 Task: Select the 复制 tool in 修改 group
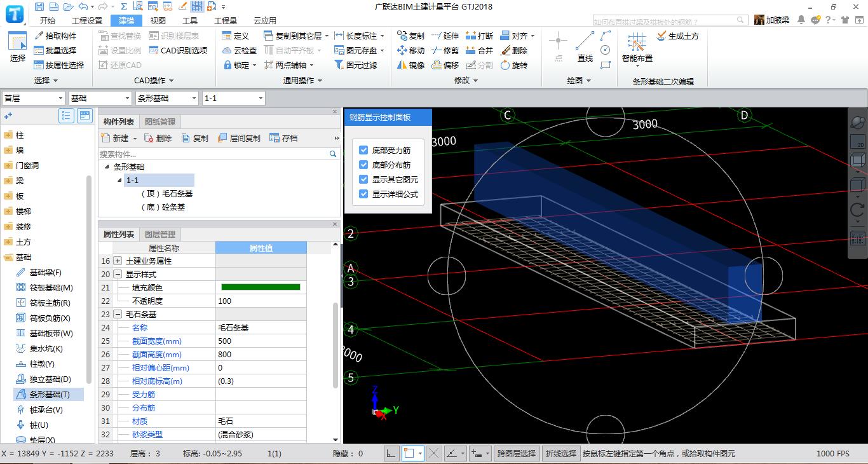(x=410, y=36)
